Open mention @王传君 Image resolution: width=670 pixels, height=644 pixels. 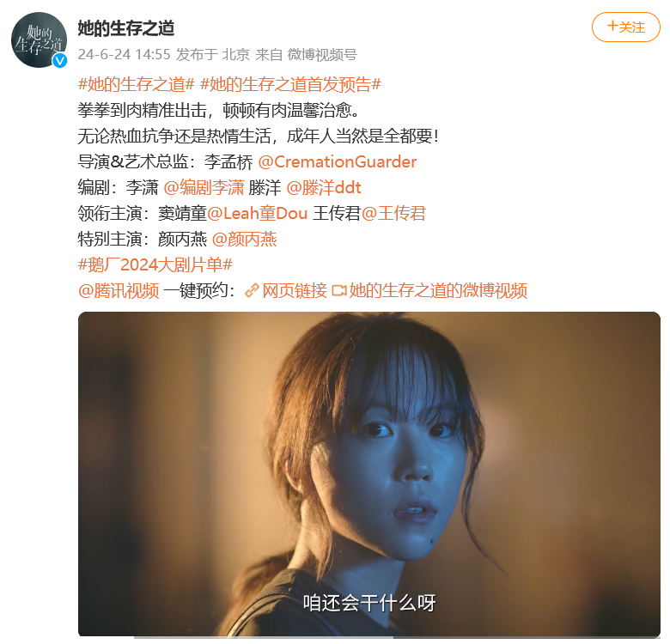click(x=393, y=213)
